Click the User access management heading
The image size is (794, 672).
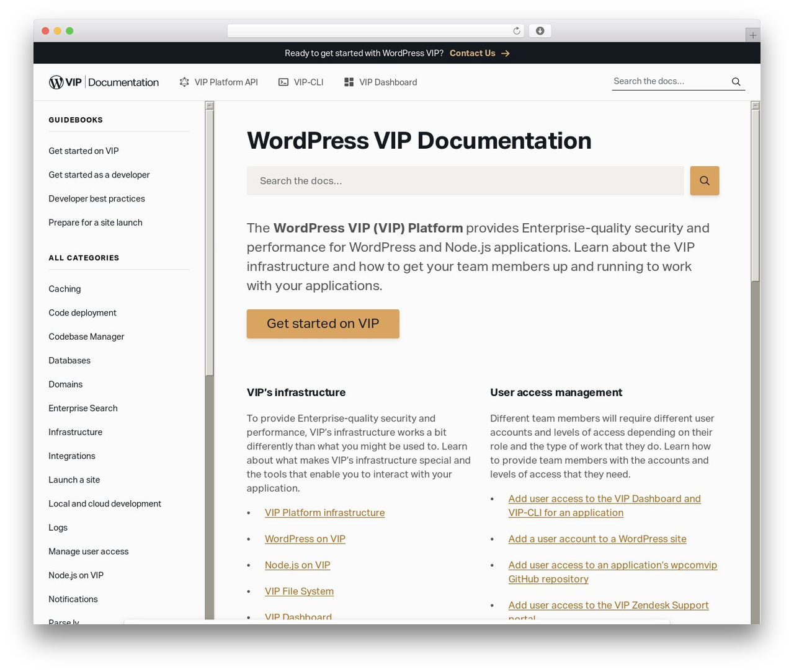click(x=556, y=392)
